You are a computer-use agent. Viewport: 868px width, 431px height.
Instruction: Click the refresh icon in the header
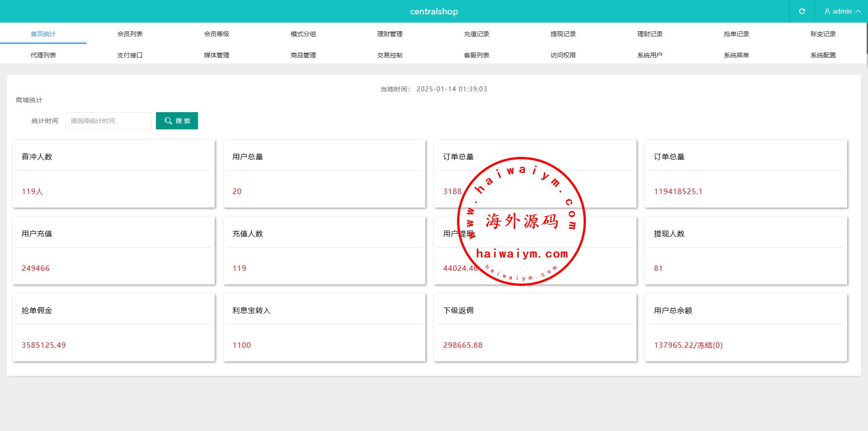click(802, 11)
